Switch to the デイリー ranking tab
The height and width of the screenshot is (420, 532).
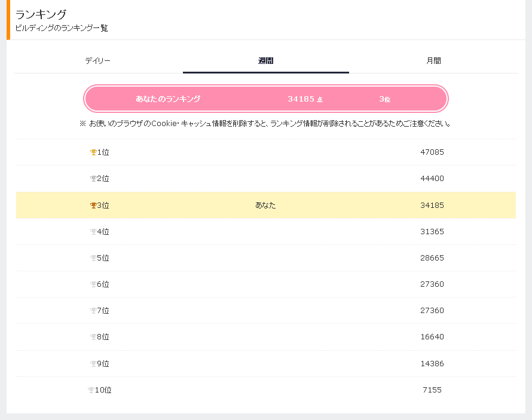pos(97,61)
